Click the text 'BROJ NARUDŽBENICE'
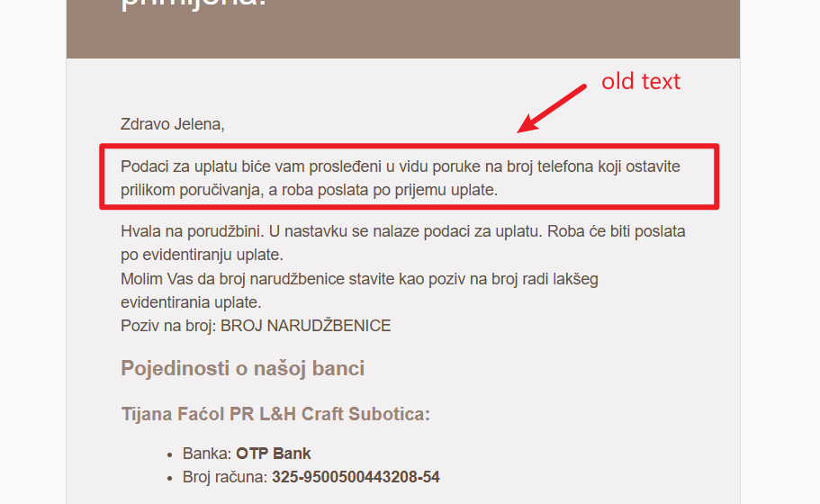 point(305,326)
